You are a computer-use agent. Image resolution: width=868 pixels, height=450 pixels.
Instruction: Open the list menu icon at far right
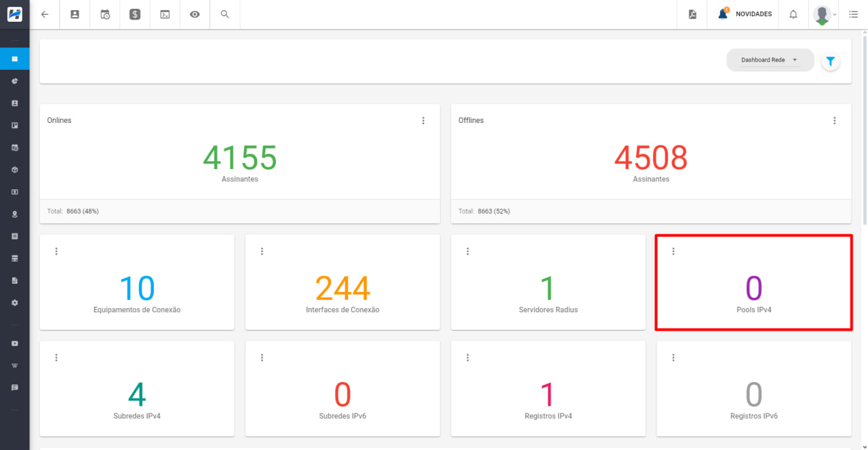853,14
